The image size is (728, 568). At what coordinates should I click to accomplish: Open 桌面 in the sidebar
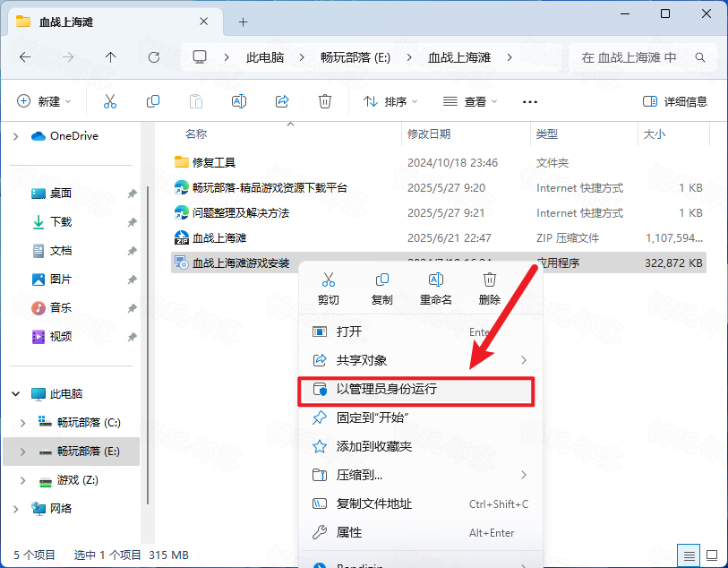pyautogui.click(x=61, y=194)
